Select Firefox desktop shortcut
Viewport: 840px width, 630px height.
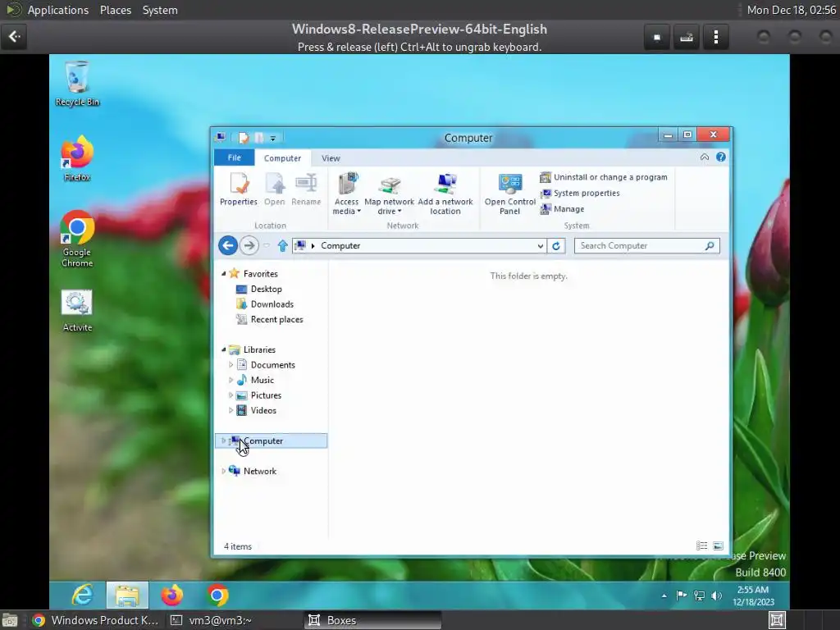[77, 158]
